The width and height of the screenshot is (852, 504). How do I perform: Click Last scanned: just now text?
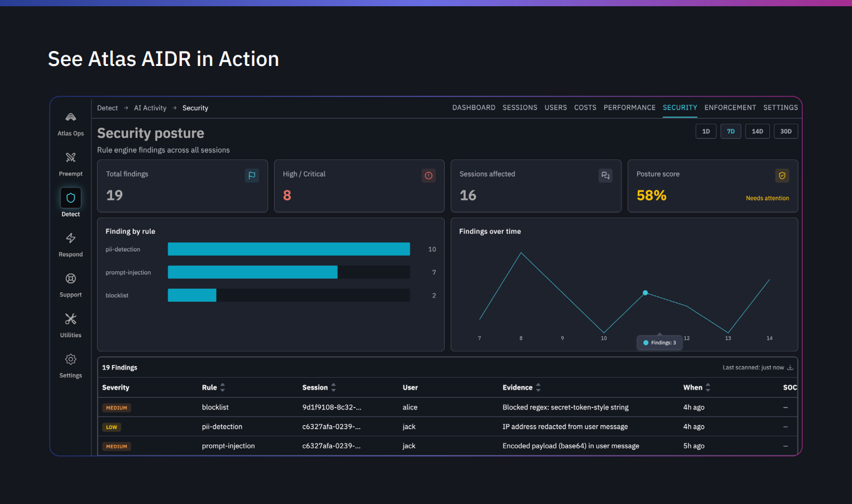(753, 368)
